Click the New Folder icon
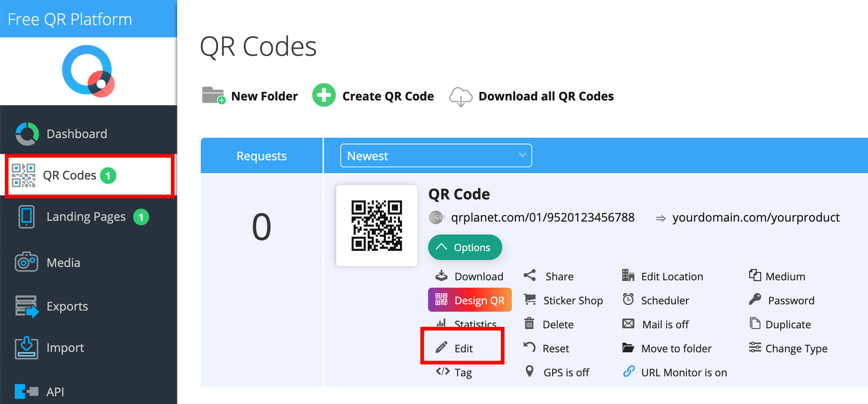 coord(214,96)
